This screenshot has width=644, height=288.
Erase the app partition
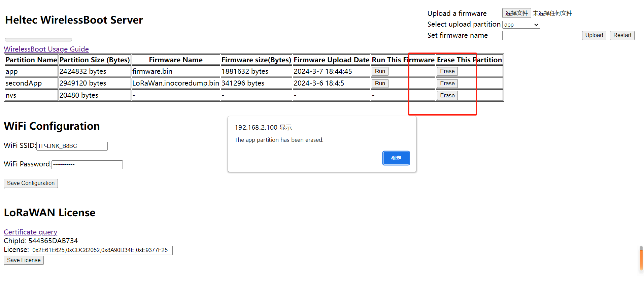(x=447, y=71)
